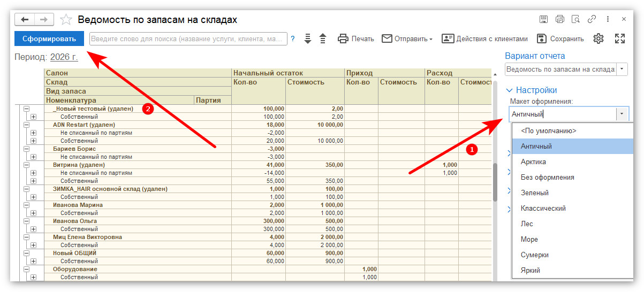Image resolution: width=644 pixels, height=292 pixels.
Task: Go back with the left arrow button
Action: pos(25,19)
